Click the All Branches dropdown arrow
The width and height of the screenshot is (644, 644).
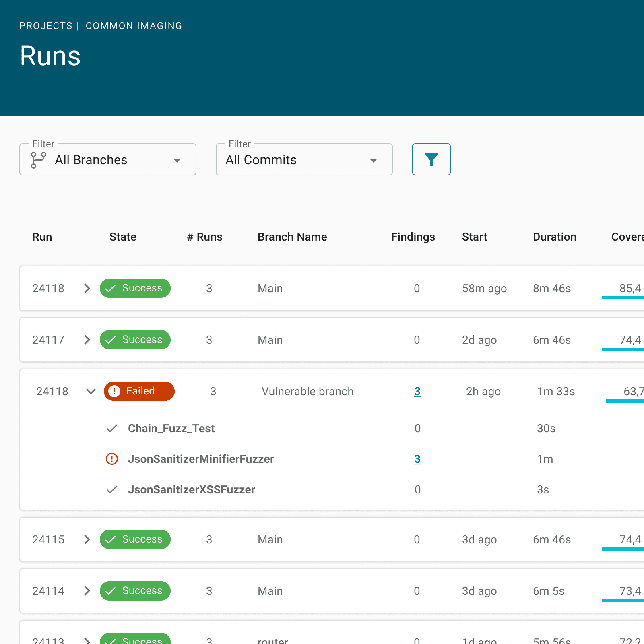pos(177,160)
